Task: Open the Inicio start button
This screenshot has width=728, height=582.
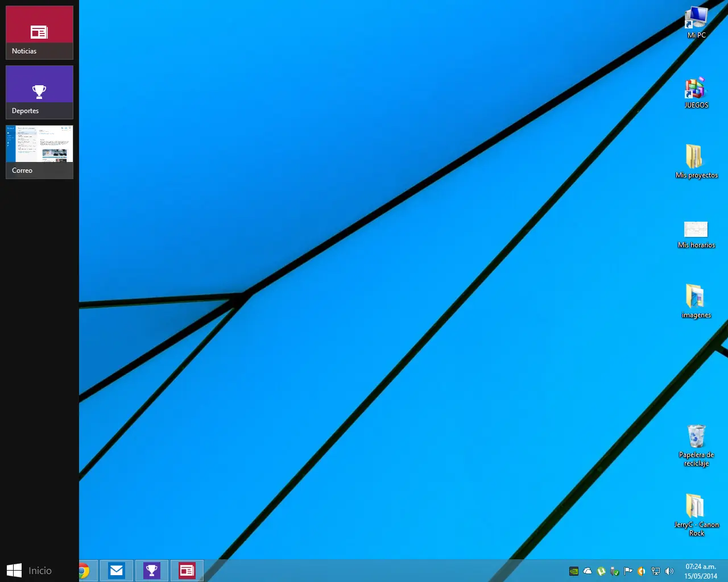Action: (29, 571)
